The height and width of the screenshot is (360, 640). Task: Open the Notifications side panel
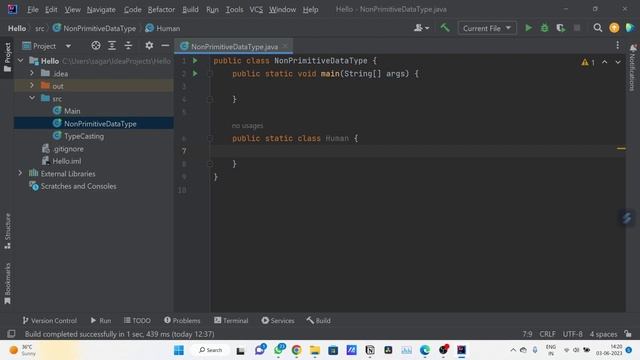[x=633, y=67]
